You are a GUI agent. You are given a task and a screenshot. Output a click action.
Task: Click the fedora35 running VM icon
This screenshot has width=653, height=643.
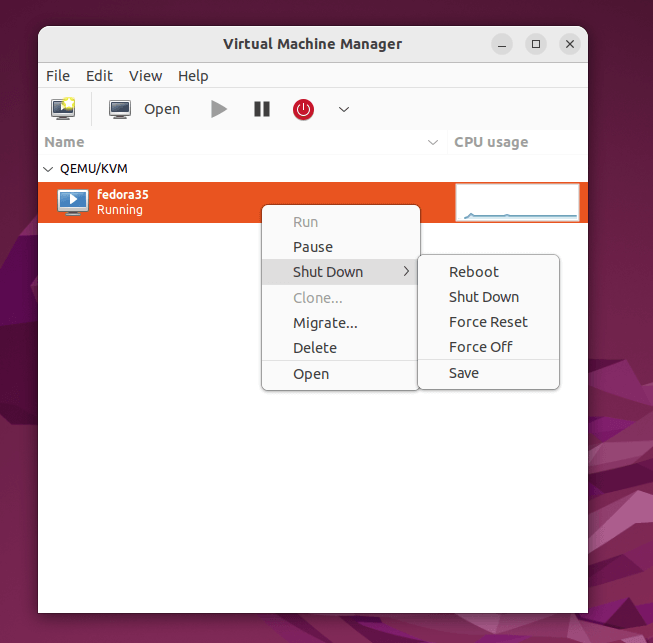[73, 202]
